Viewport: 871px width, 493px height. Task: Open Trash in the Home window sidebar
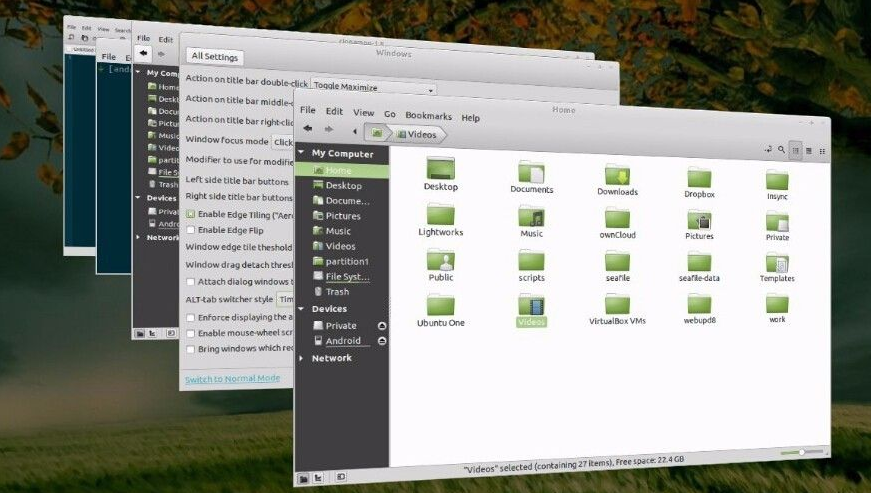[337, 292]
